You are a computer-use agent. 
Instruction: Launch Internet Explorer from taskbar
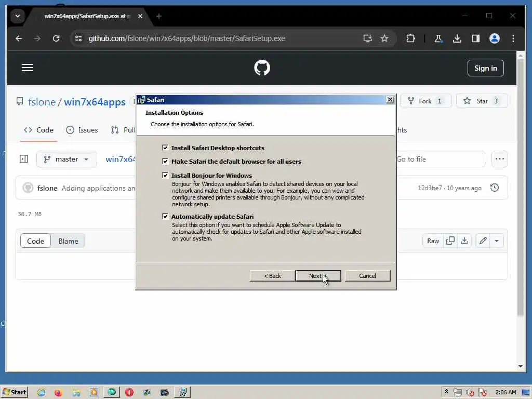41,393
